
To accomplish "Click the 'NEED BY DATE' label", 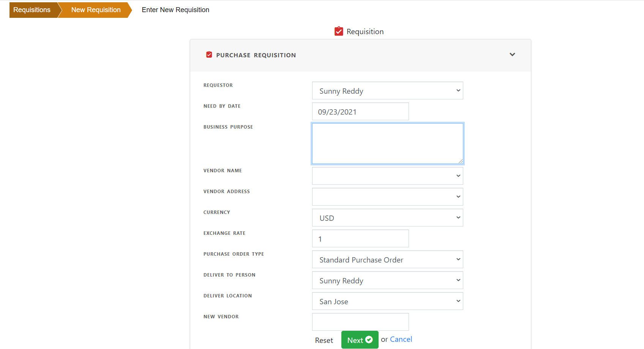I will [222, 106].
